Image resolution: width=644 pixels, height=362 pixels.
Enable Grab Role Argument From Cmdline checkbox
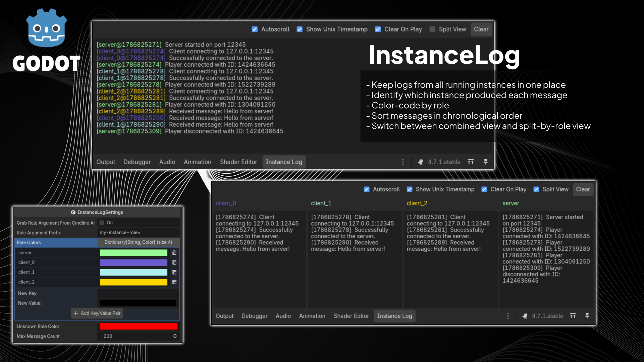point(102,223)
